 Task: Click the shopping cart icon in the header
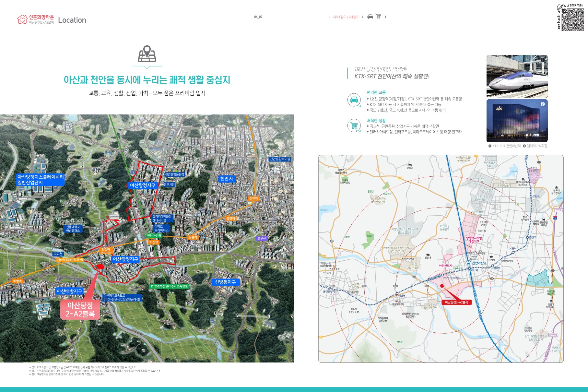(378, 16)
